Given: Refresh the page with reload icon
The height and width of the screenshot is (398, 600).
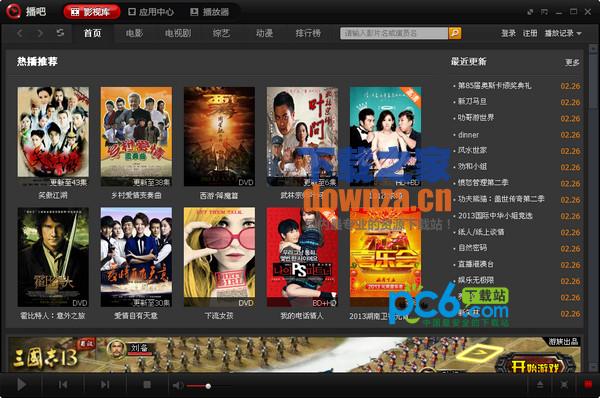Looking at the screenshot, I should 60,33.
